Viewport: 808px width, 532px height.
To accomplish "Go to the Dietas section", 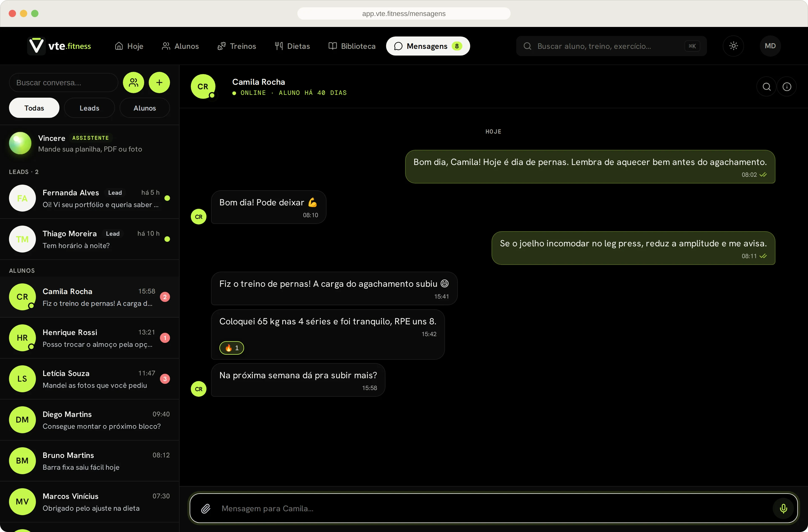I will pyautogui.click(x=292, y=46).
